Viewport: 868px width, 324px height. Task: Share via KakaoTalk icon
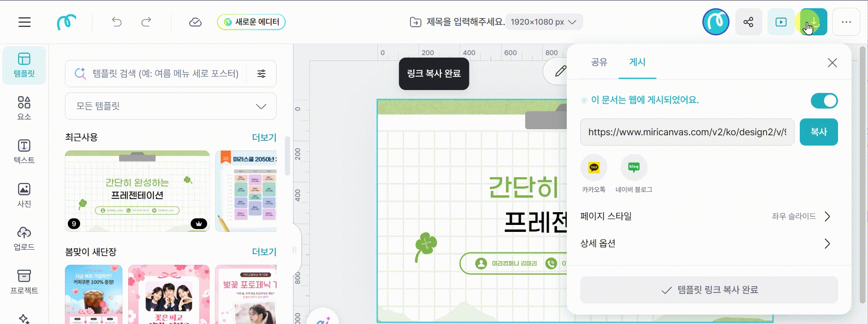(593, 167)
